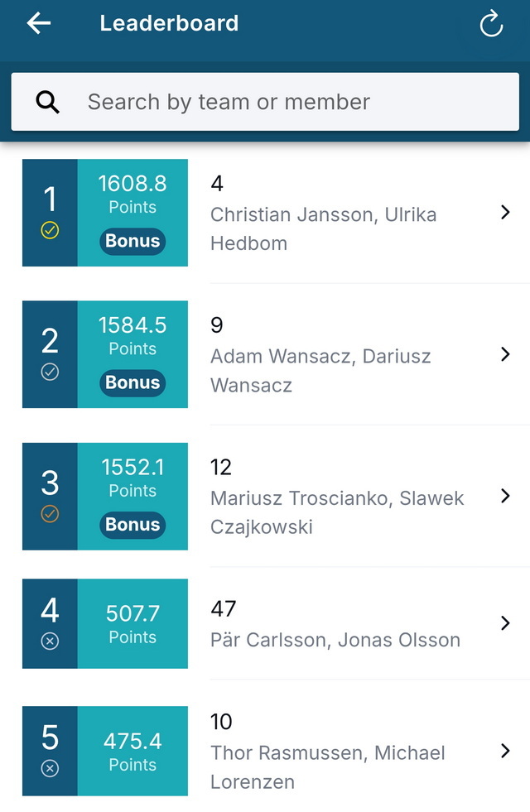Go back using the arrow icon

click(39, 23)
